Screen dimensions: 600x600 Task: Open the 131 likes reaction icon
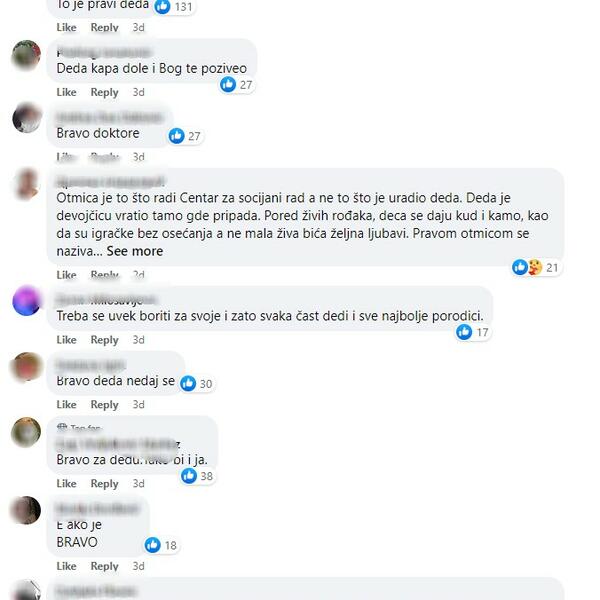pos(163,6)
